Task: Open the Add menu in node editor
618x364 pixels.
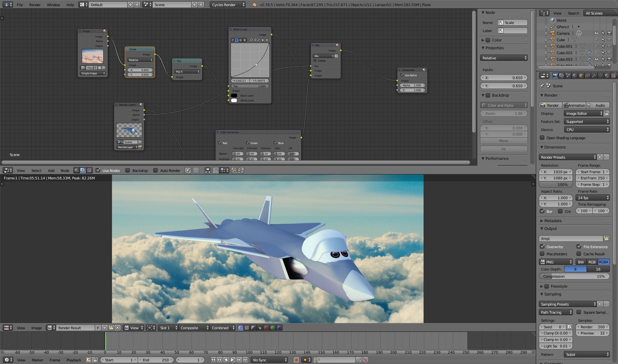Action: pyautogui.click(x=51, y=170)
